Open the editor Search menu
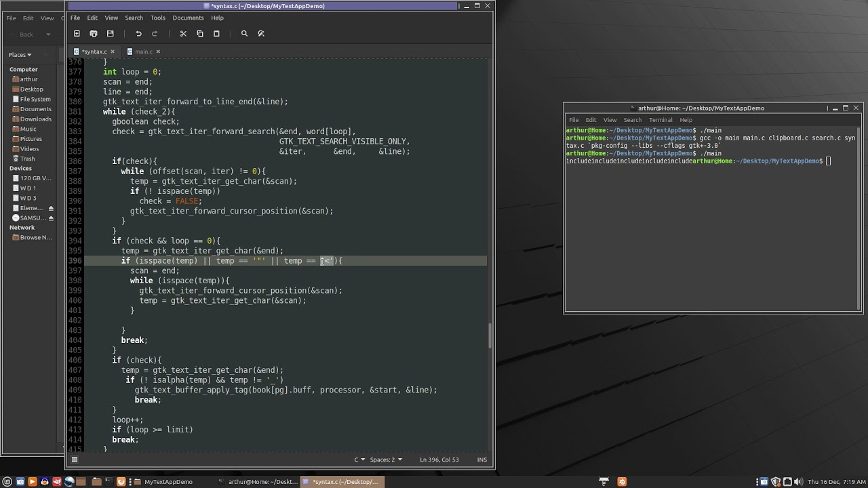Screen dimensions: 868x488 tap(134, 18)
